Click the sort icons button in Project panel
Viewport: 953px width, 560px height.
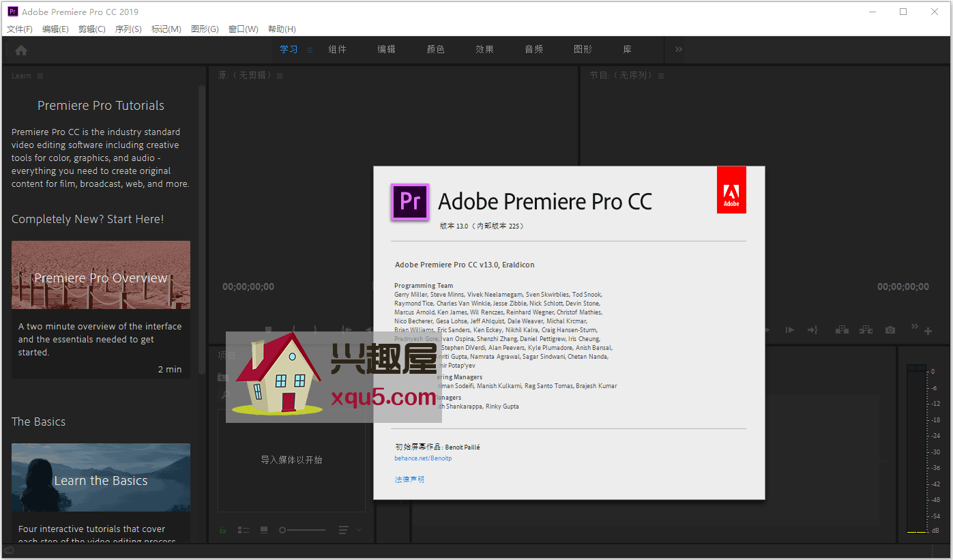tap(344, 530)
